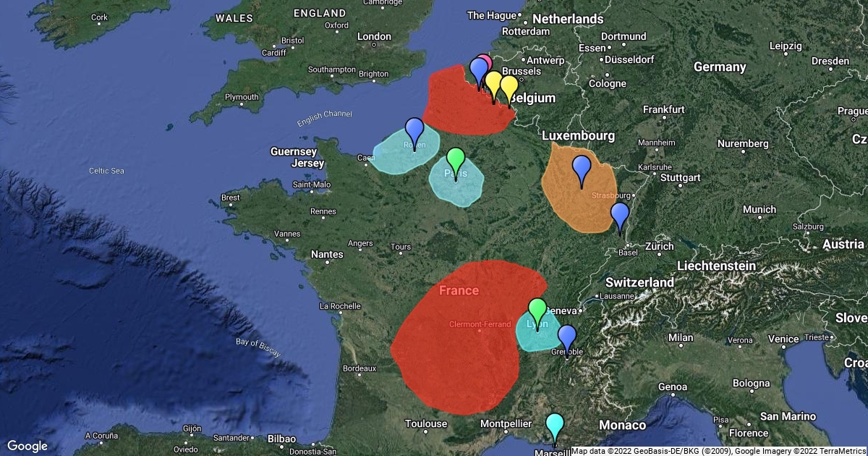Screen dimensions: 868x456
Task: Click the Germany country label
Action: tap(720, 67)
